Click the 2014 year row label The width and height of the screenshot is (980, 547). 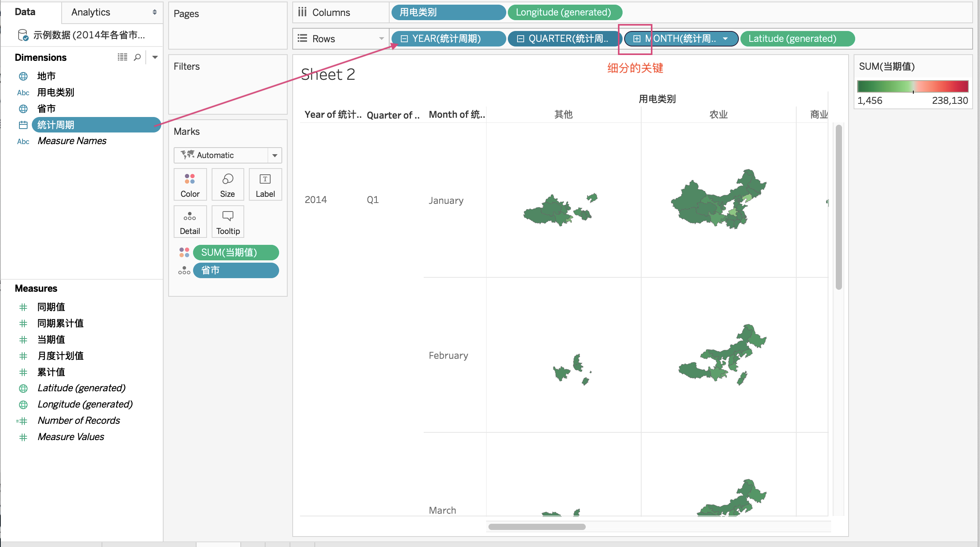[x=316, y=200]
